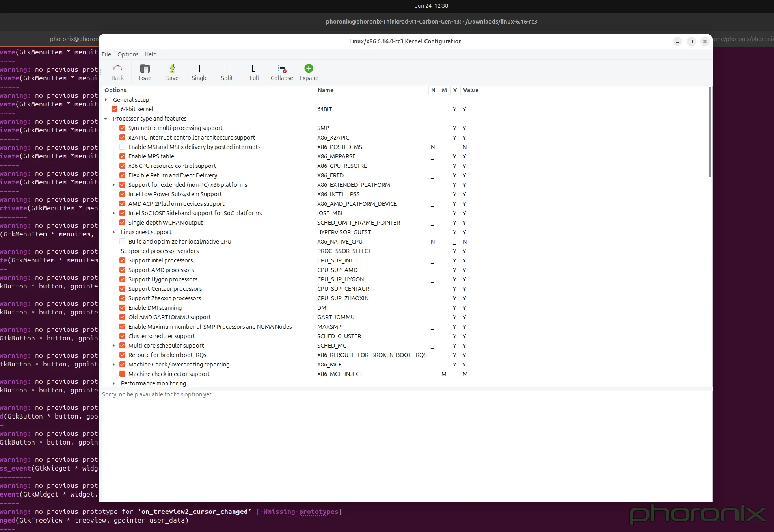Switch to Split view mode
The image size is (774, 532).
tap(226, 72)
